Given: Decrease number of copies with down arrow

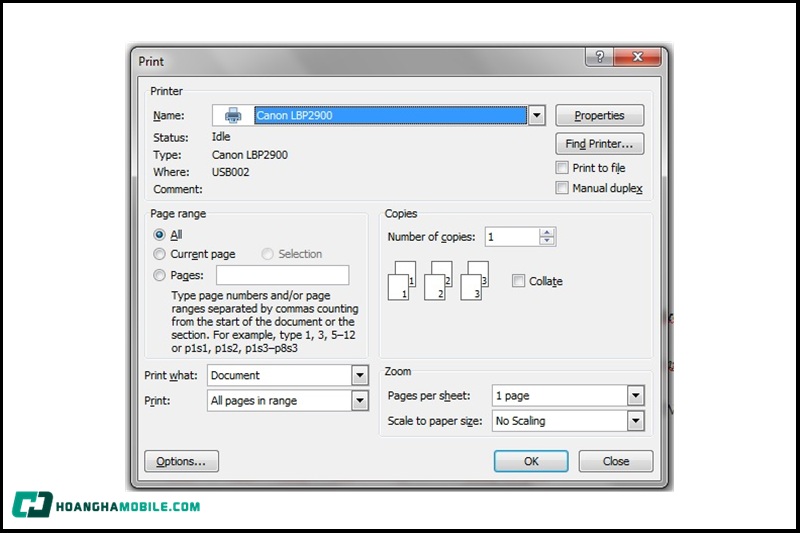Looking at the screenshot, I should 547,241.
